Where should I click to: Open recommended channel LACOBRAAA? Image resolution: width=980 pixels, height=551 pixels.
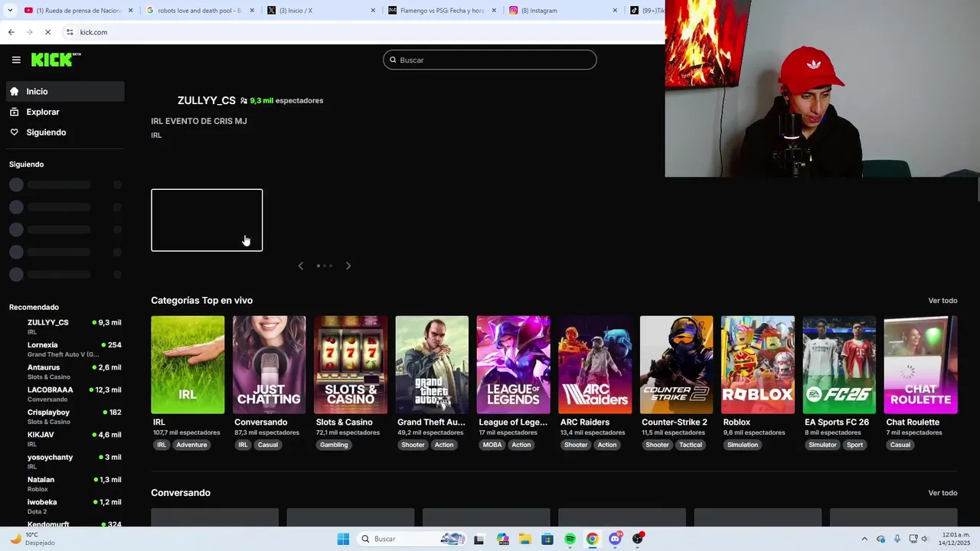click(x=65, y=394)
